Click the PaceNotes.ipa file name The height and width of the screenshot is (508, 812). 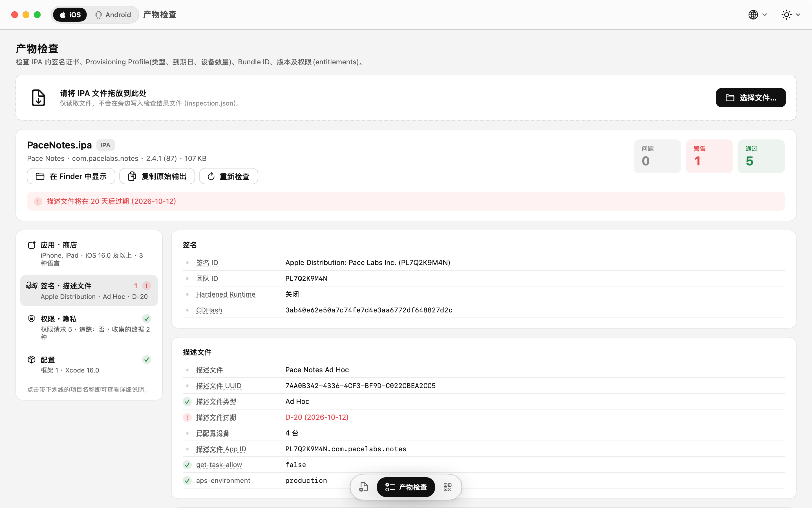59,145
